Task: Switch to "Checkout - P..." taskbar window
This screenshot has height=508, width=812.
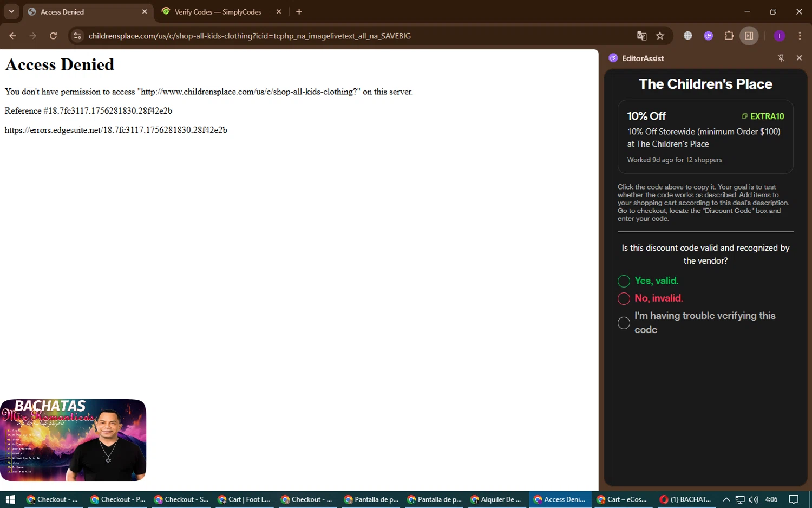Action: tap(117, 499)
